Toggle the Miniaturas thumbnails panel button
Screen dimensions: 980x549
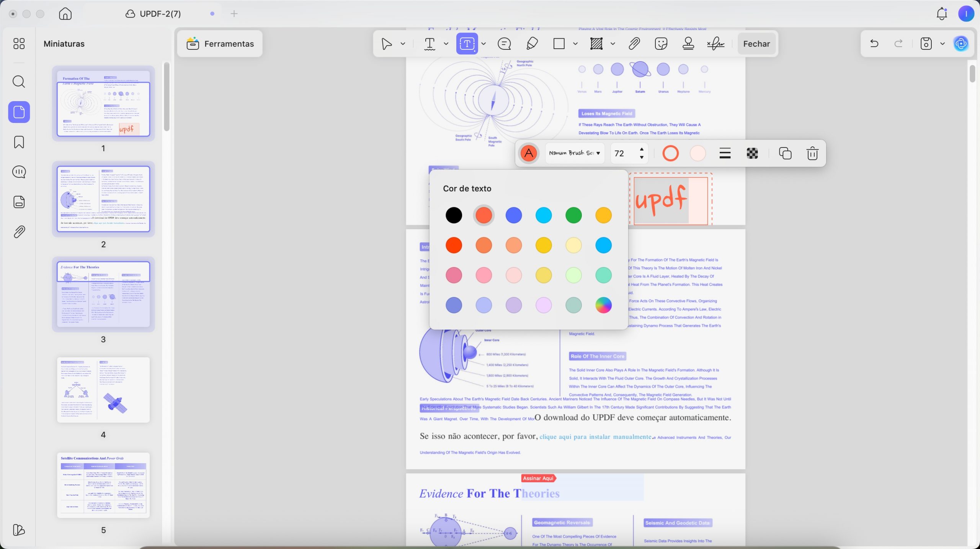19,112
